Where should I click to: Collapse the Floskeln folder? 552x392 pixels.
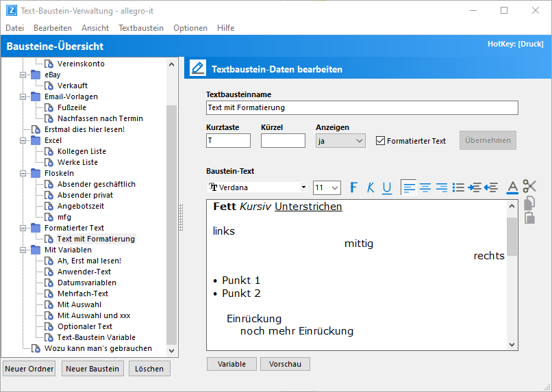tap(23, 173)
